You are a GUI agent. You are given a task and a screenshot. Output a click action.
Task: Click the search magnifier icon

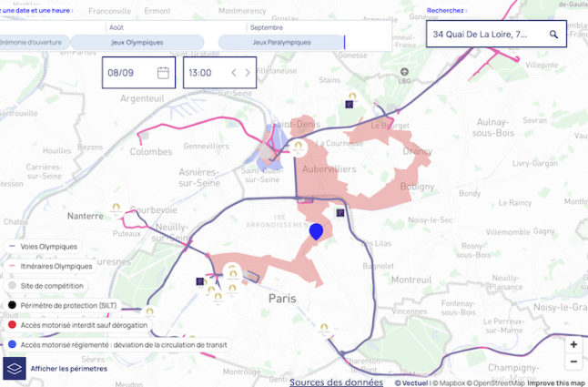click(553, 35)
